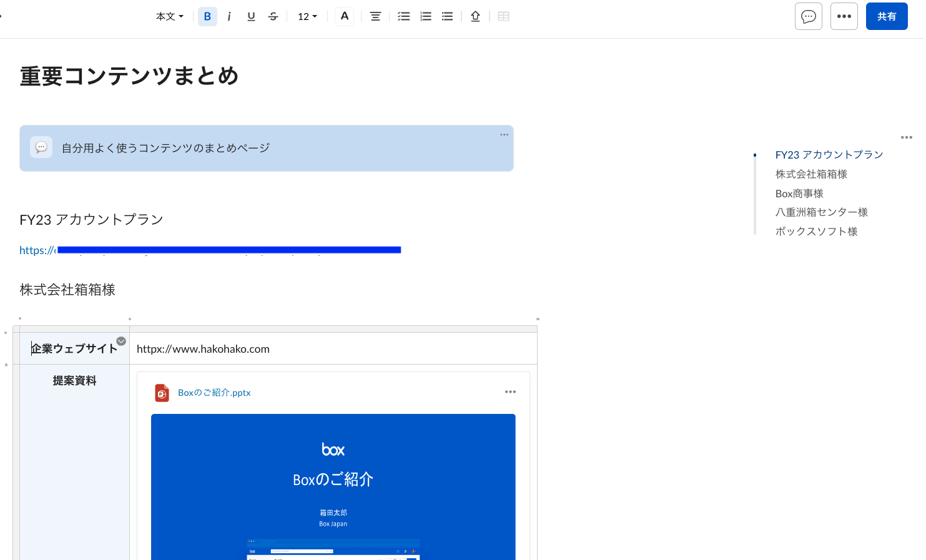
Task: Expand the 企業ウェブサイト column header chevron
Action: click(121, 341)
